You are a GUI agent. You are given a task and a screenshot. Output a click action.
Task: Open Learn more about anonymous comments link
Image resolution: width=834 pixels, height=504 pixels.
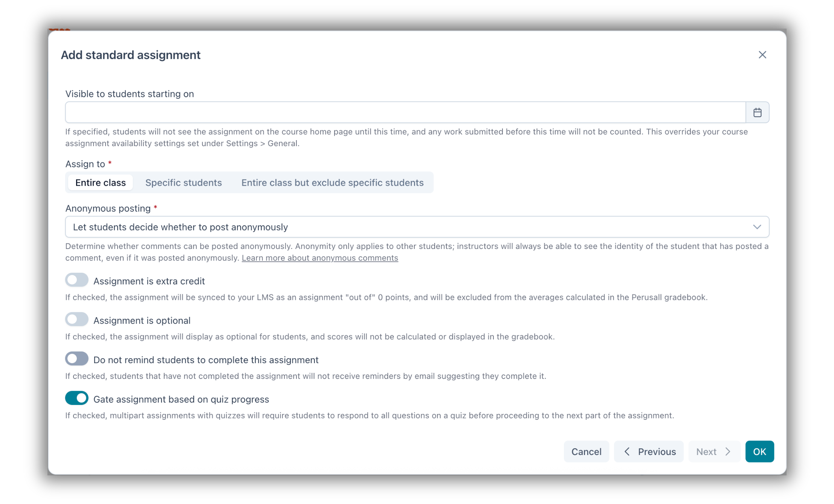[320, 258]
